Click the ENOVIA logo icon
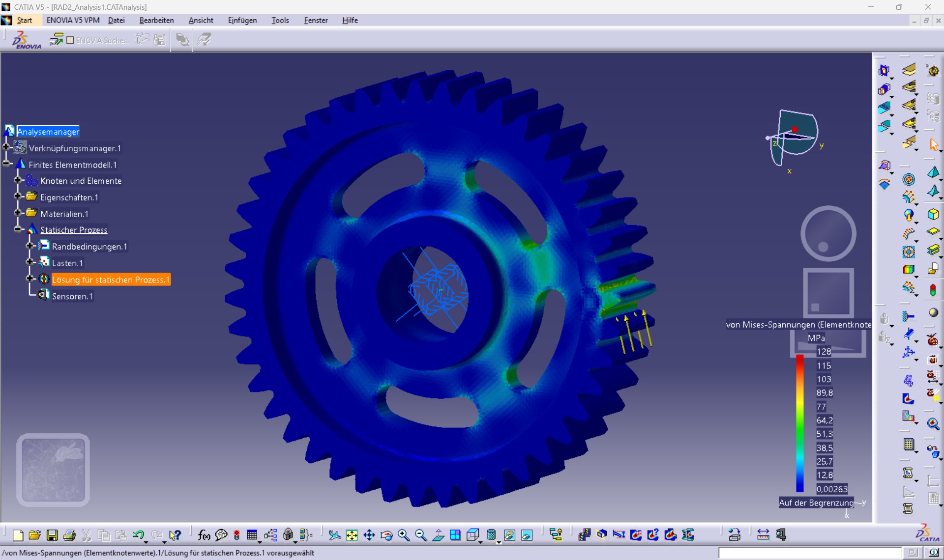The width and height of the screenshot is (944, 560). 27,40
